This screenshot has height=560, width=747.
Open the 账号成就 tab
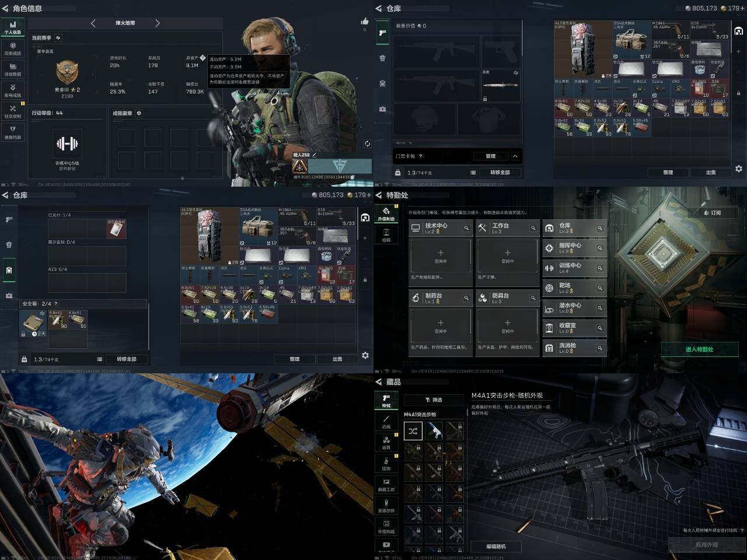tap(12, 90)
